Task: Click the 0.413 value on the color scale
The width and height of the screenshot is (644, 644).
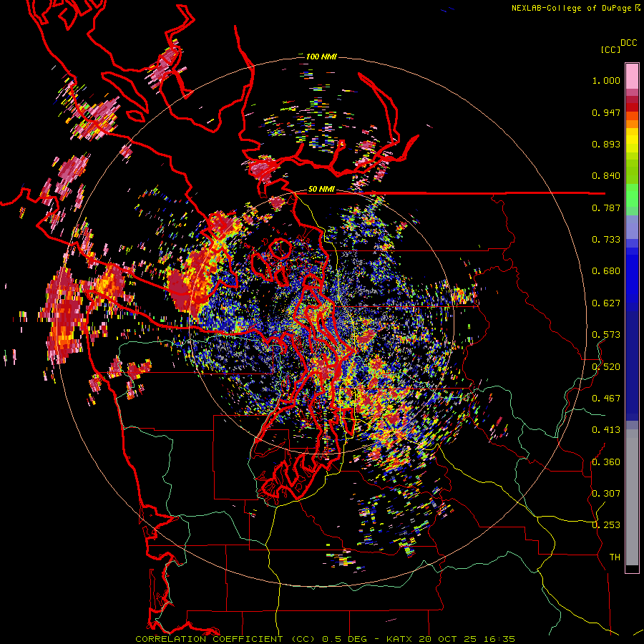Action: point(606,430)
